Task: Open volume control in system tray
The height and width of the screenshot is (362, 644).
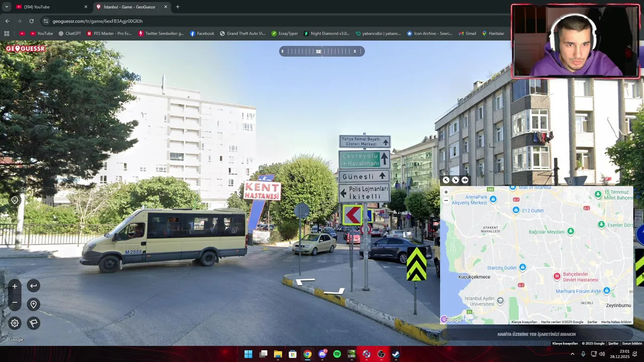Action: [602, 354]
